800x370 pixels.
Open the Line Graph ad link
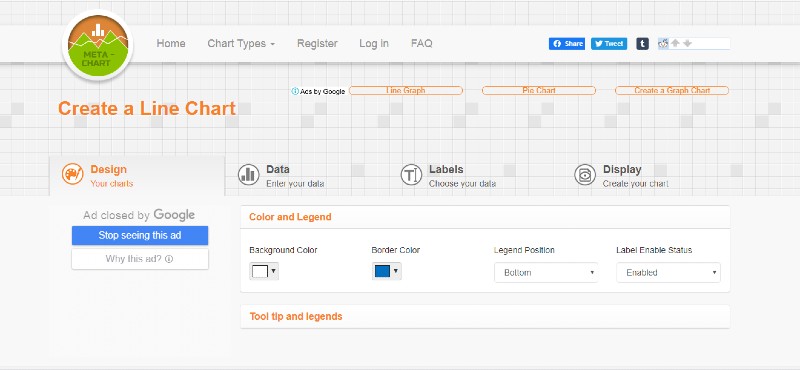pyautogui.click(x=406, y=91)
